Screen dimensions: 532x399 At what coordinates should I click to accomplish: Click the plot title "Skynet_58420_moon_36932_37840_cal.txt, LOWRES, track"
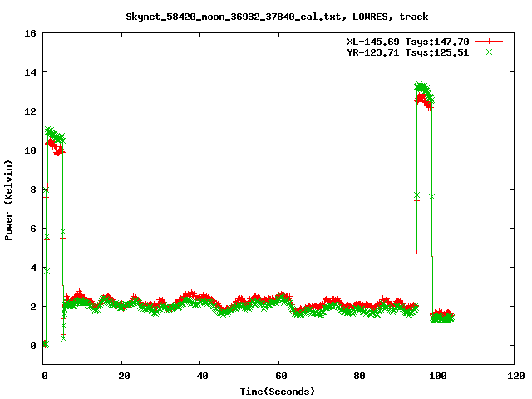[x=277, y=17]
